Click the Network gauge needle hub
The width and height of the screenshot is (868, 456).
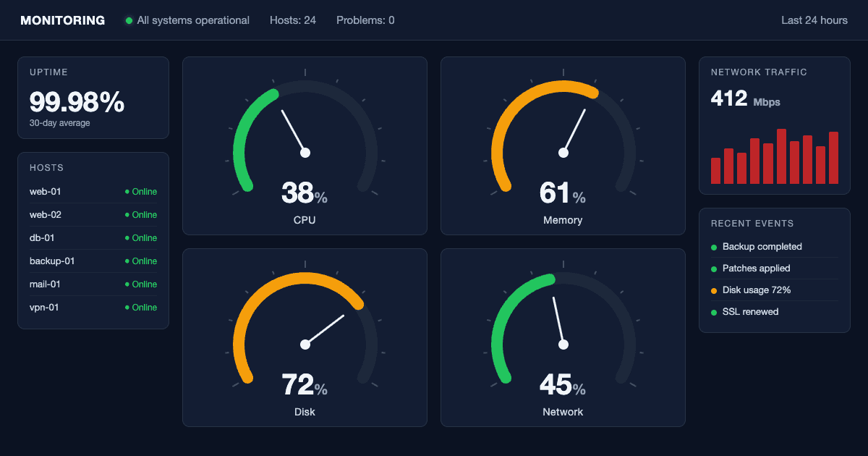tap(563, 345)
